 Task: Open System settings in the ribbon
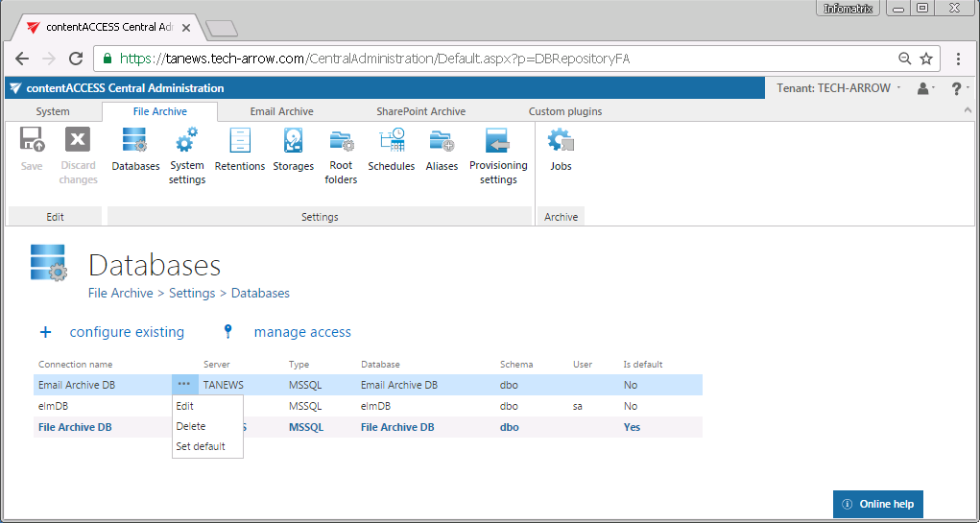(x=187, y=156)
